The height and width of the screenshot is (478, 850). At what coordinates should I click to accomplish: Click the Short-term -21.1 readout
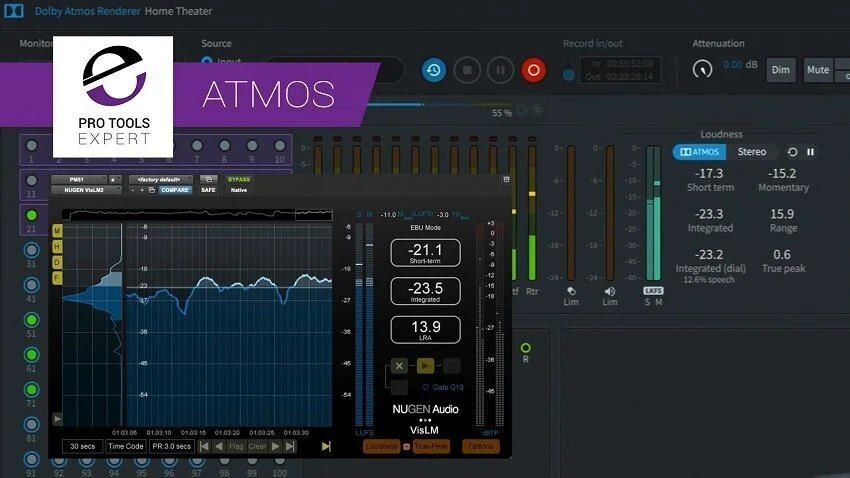426,253
